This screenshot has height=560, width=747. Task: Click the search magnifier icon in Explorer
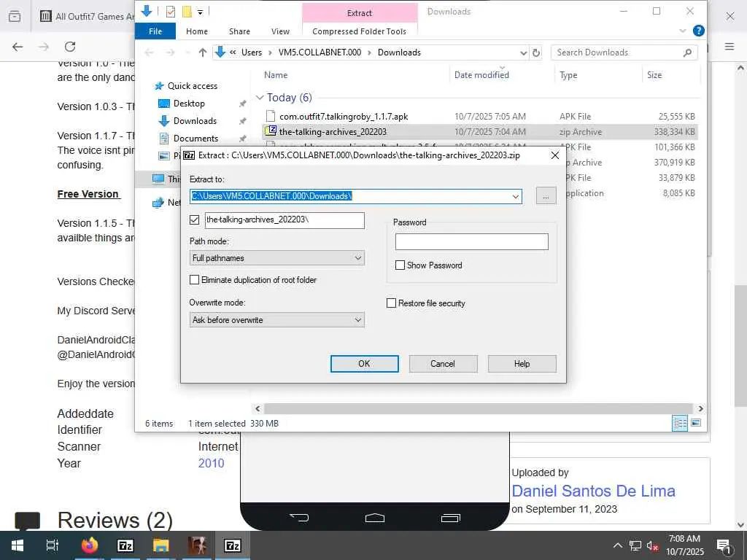pyautogui.click(x=687, y=52)
